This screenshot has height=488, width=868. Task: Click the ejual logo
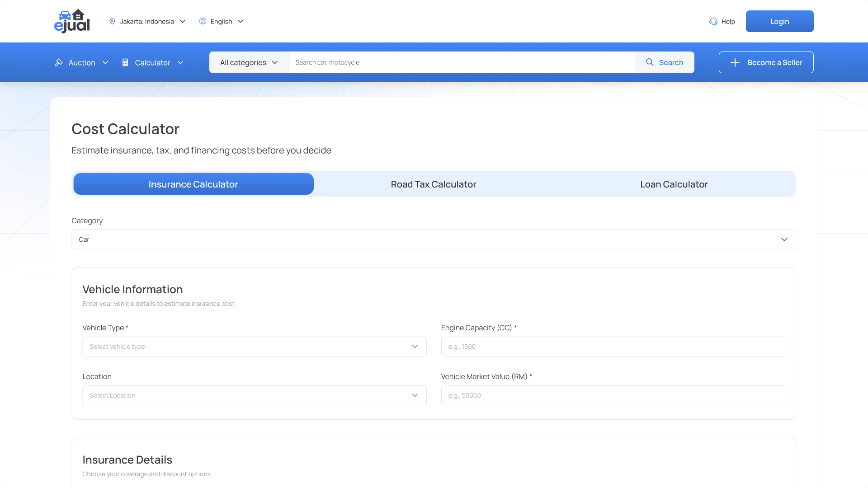pos(72,21)
